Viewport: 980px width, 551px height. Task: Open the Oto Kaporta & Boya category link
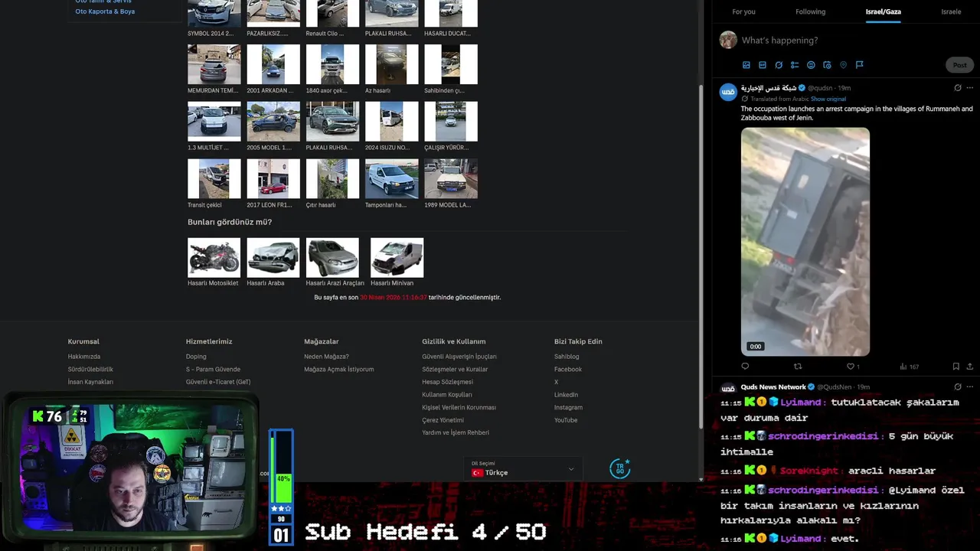pyautogui.click(x=105, y=11)
